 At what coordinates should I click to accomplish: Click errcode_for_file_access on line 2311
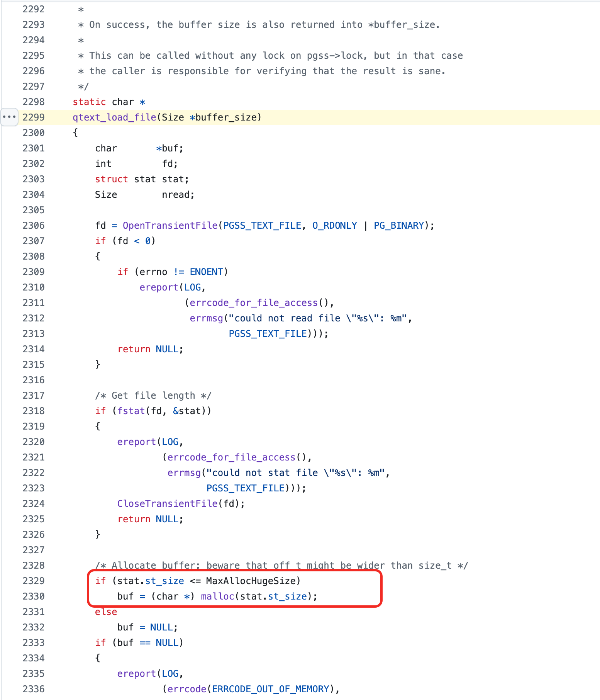(254, 302)
